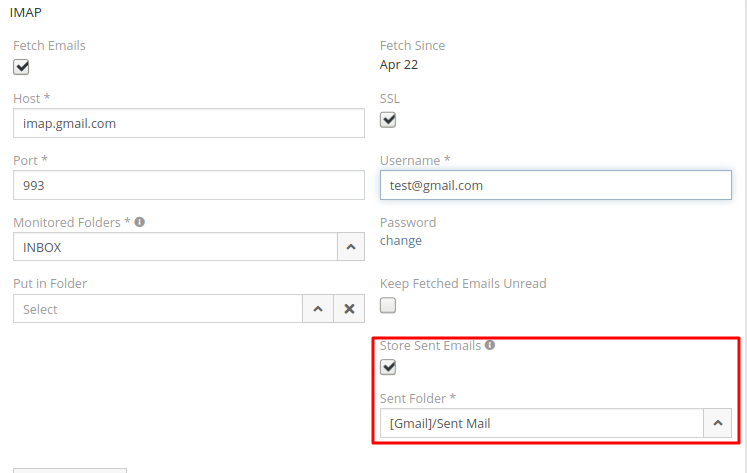Click the Put in Folder Select field
The width and height of the screenshot is (747, 473).
point(157,309)
